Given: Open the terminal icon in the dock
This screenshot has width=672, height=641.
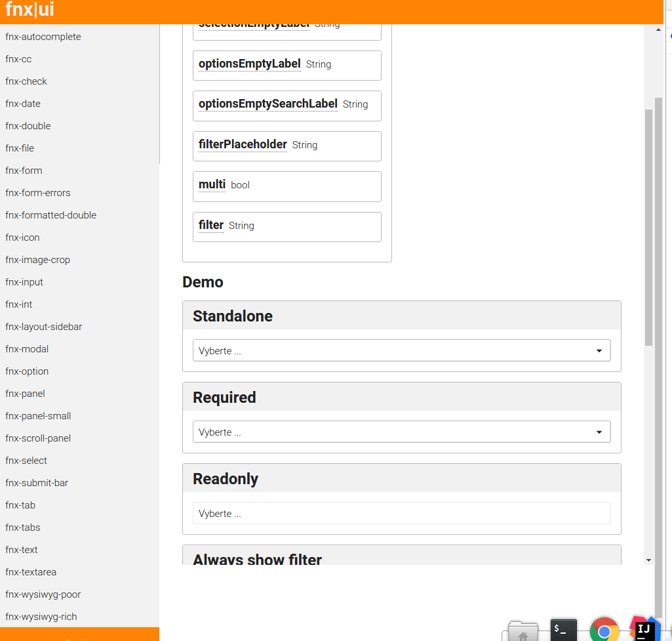Looking at the screenshot, I should coord(563,630).
